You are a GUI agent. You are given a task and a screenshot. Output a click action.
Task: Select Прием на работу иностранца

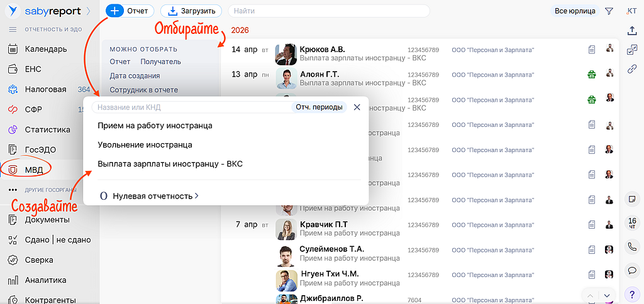click(x=155, y=126)
